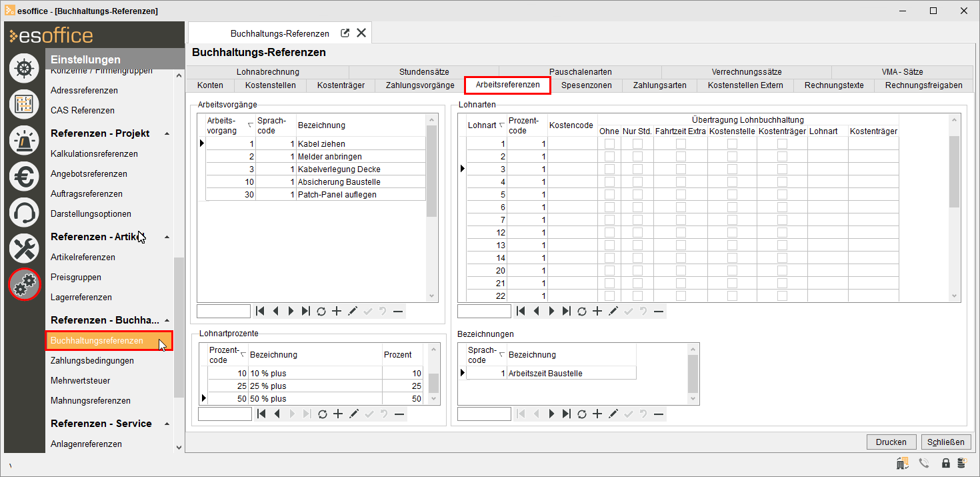Delete the selected Lohnart with minus icon
The height and width of the screenshot is (477, 980).
659,311
